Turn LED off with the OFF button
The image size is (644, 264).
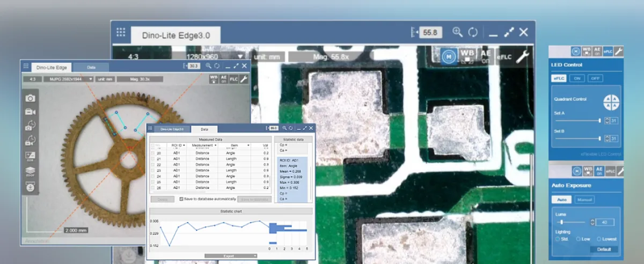pos(595,78)
